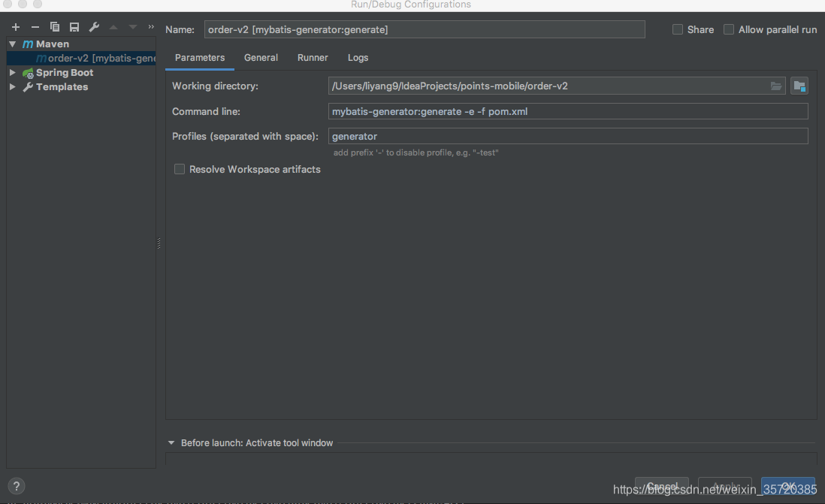Show more toolbar actions with the double chevron
Viewport: 825px width, 504px height.
pyautogui.click(x=151, y=27)
